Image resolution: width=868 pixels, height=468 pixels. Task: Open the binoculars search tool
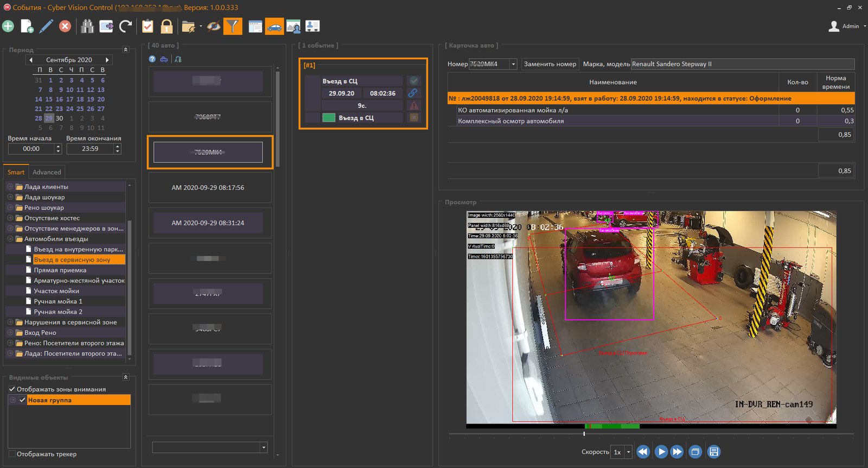(87, 26)
